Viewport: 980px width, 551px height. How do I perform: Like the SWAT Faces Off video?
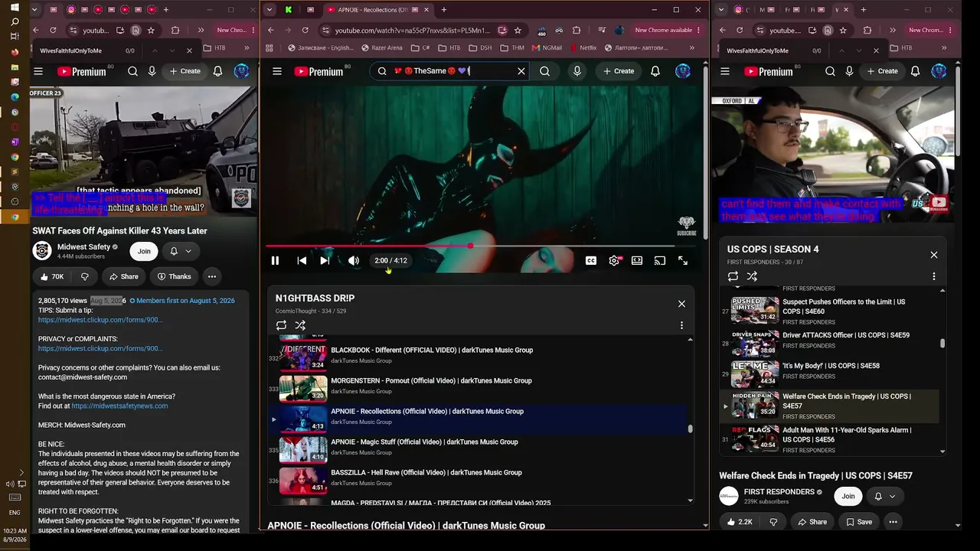click(52, 276)
